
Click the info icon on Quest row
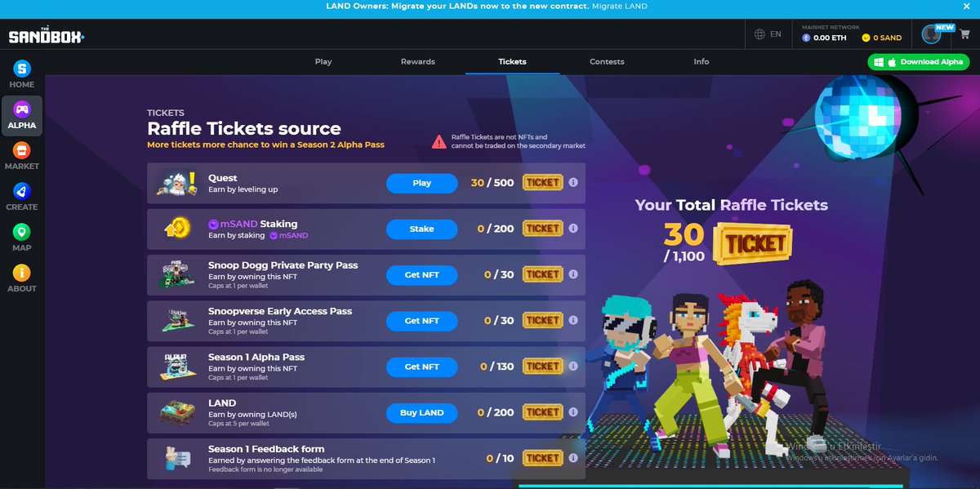pyautogui.click(x=573, y=183)
